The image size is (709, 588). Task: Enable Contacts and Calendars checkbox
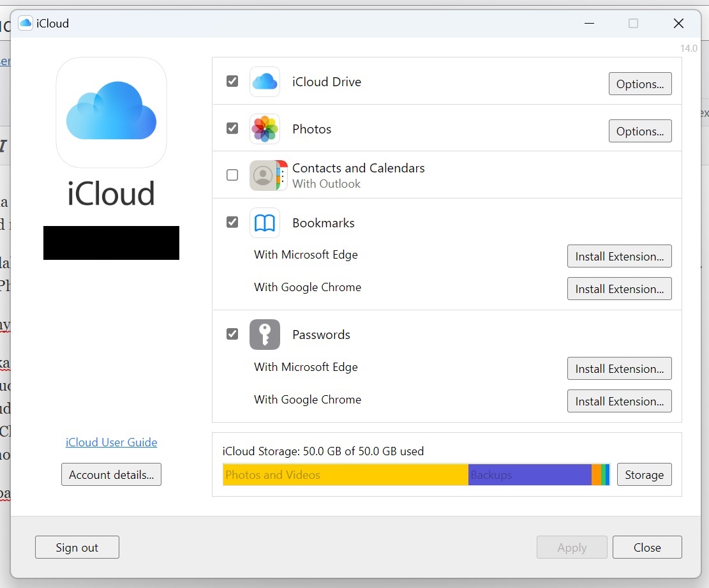coord(232,175)
